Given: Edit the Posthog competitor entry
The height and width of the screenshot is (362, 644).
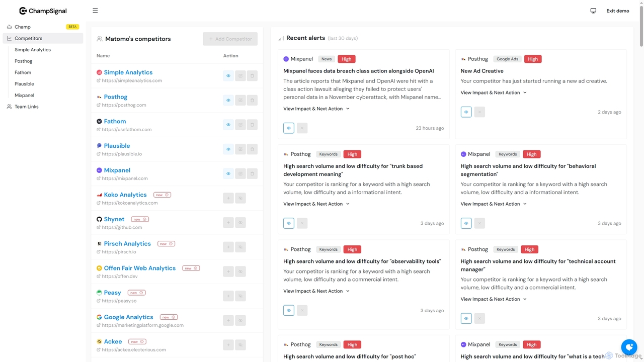Looking at the screenshot, I should tap(240, 100).
